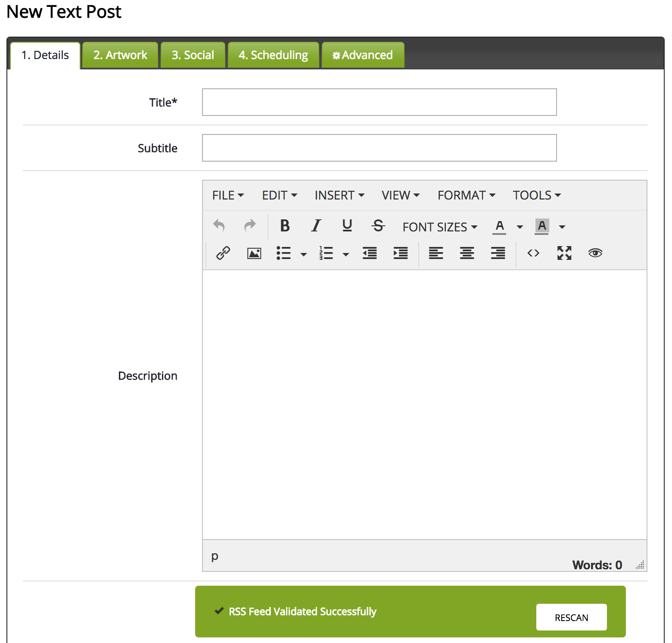This screenshot has width=672, height=643.
Task: Create a bulleted list
Action: tap(283, 253)
